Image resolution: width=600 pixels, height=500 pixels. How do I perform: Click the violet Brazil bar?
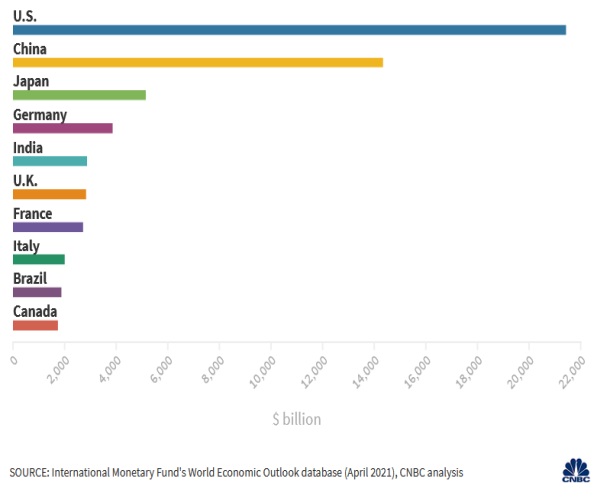37,292
